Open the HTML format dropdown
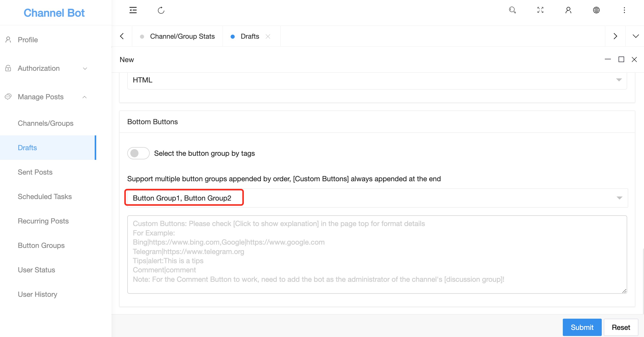 (377, 80)
